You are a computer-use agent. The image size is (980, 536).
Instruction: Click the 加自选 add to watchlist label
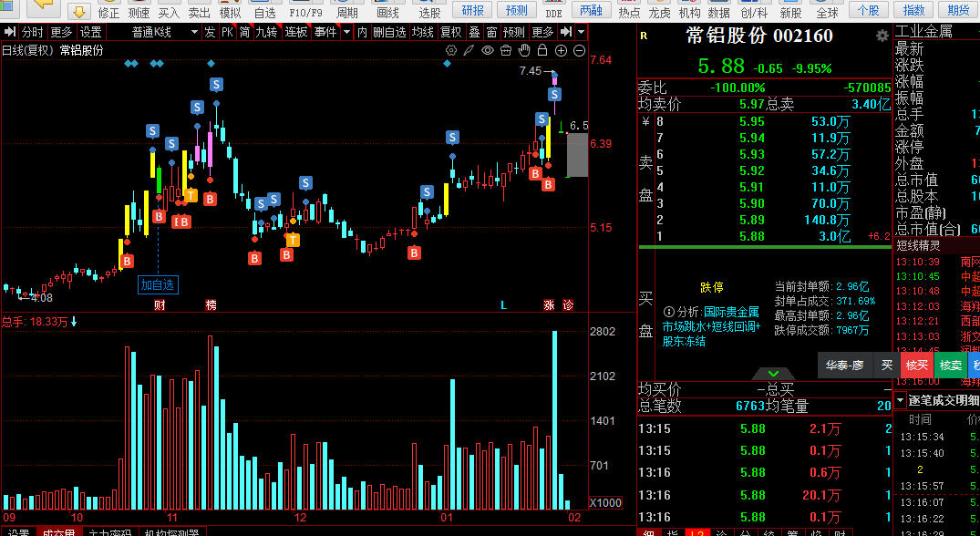point(158,285)
